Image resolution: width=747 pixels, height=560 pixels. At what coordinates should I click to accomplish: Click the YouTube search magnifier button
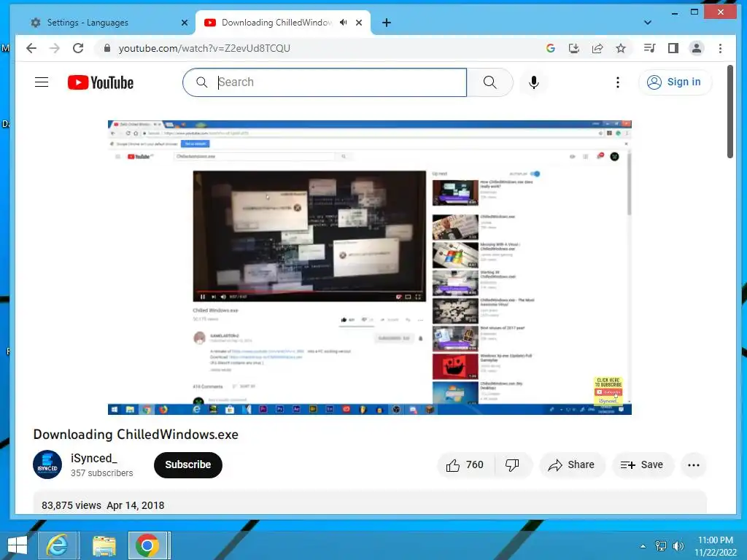489,82
